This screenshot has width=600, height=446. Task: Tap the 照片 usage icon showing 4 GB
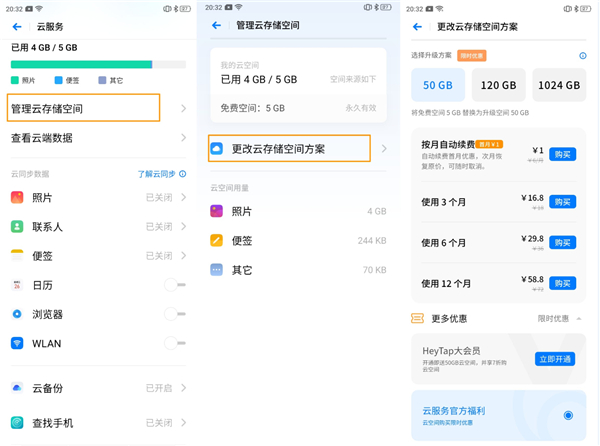(217, 211)
